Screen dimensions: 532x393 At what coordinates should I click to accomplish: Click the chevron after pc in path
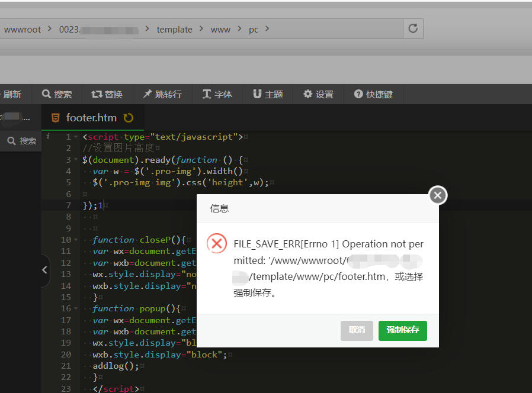coord(267,29)
